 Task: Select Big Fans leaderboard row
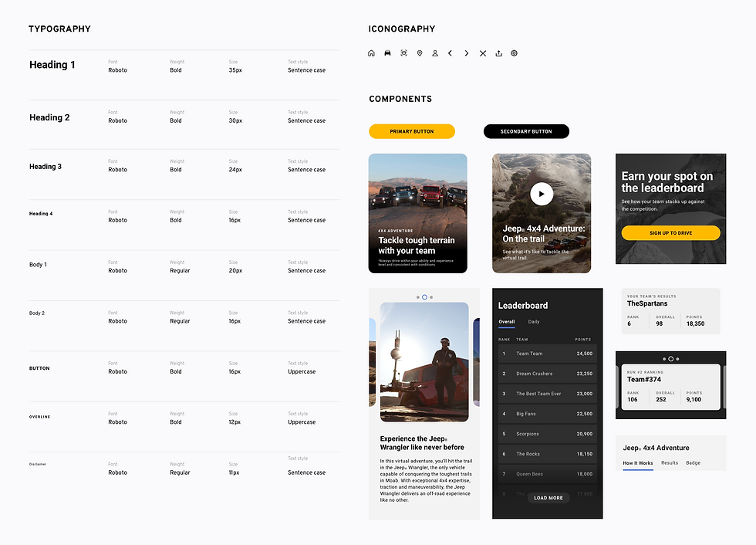point(547,414)
